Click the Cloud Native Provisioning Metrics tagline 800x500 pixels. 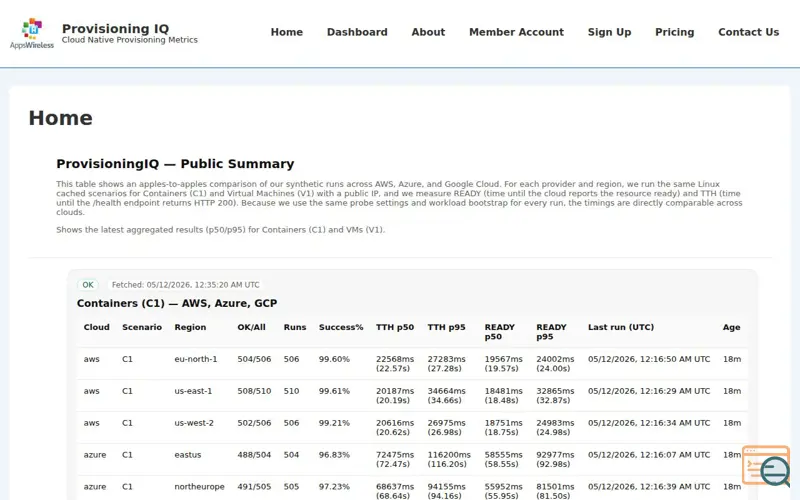pos(130,40)
